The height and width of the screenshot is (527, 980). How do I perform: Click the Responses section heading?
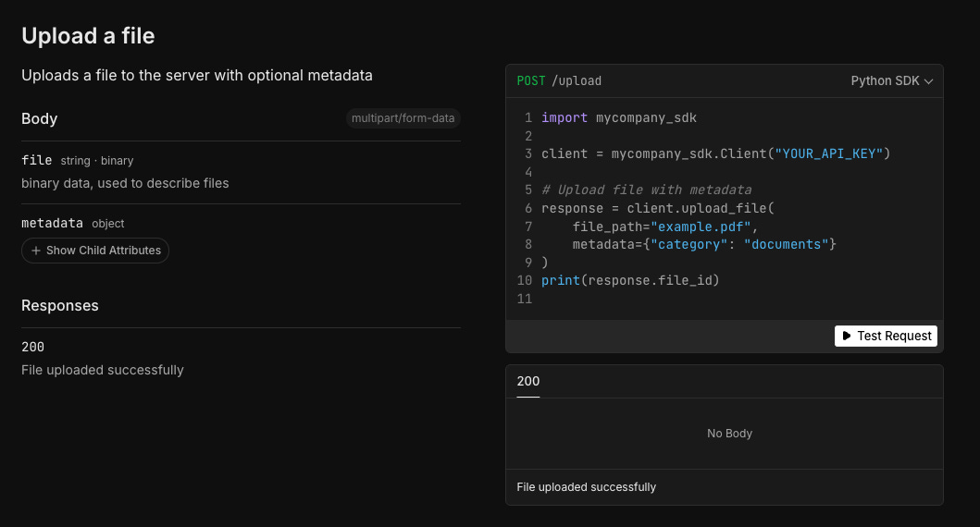point(60,305)
